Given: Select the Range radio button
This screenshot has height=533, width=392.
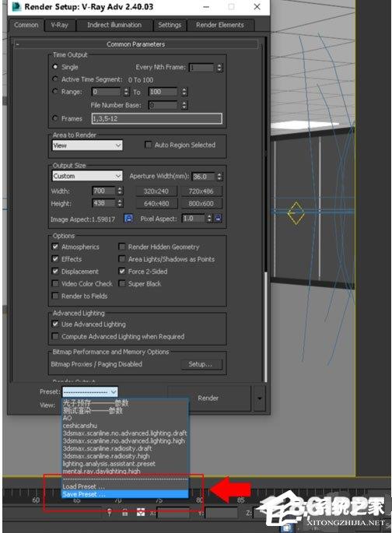Looking at the screenshot, I should pyautogui.click(x=55, y=91).
